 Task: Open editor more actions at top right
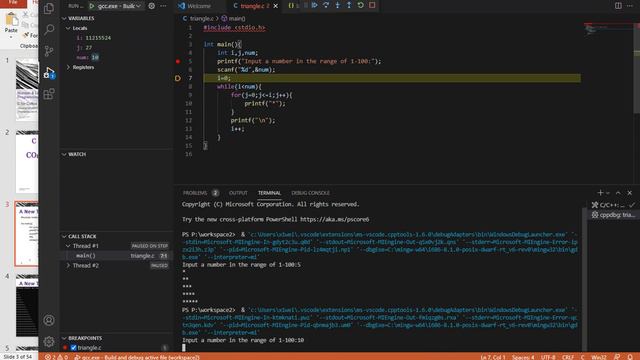pos(630,6)
